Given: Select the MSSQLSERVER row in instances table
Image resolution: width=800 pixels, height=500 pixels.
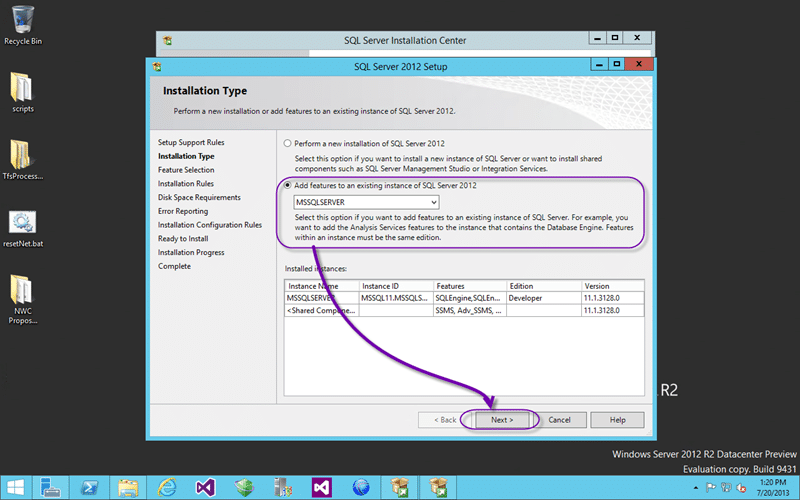Looking at the screenshot, I should pos(464,298).
